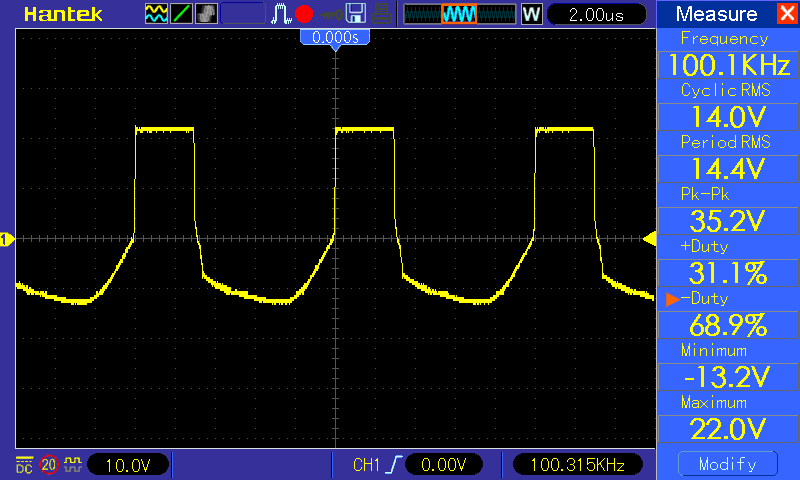Click the red record/stop indicator
Screen dimensions: 800x480
click(x=304, y=14)
